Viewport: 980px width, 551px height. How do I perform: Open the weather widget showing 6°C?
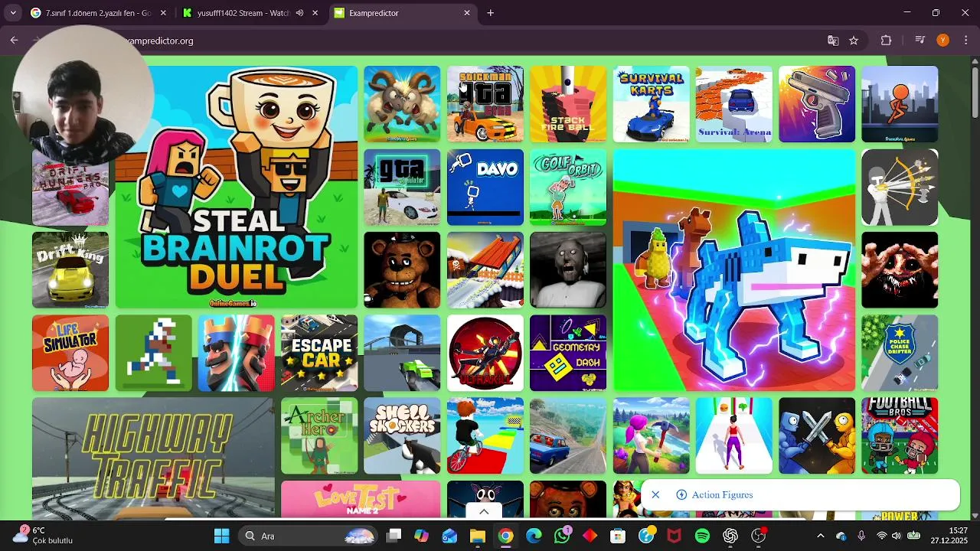(44, 535)
